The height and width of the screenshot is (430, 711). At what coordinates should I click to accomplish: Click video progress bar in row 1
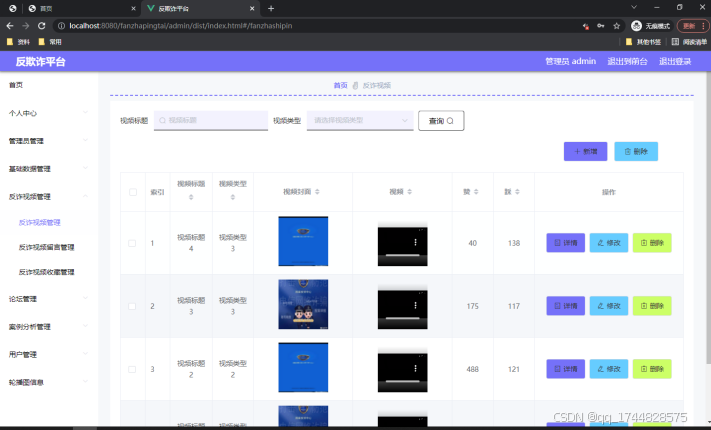pyautogui.click(x=402, y=255)
